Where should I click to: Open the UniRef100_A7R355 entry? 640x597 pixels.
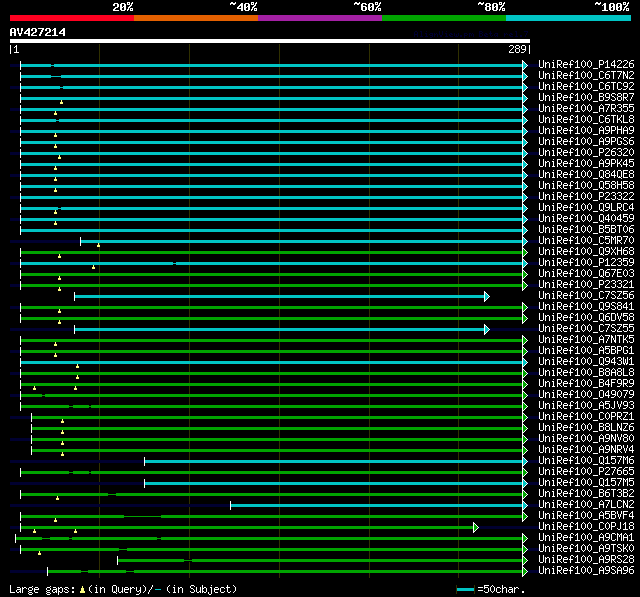click(586, 109)
